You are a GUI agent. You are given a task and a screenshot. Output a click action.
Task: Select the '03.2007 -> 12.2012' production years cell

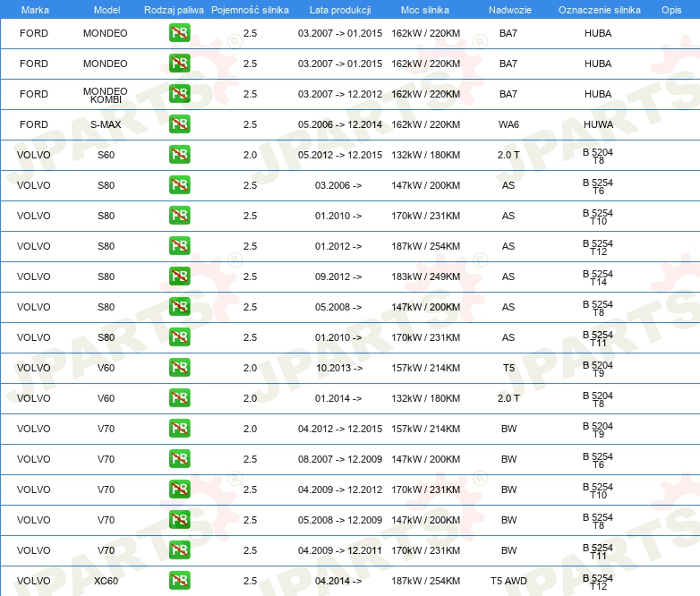(340, 94)
